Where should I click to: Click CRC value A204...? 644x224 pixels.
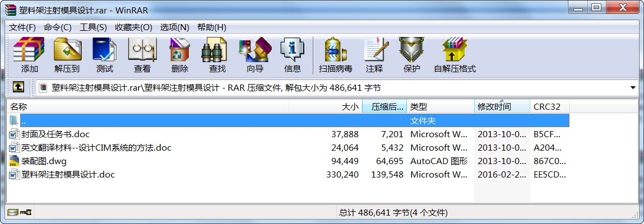tap(546, 148)
